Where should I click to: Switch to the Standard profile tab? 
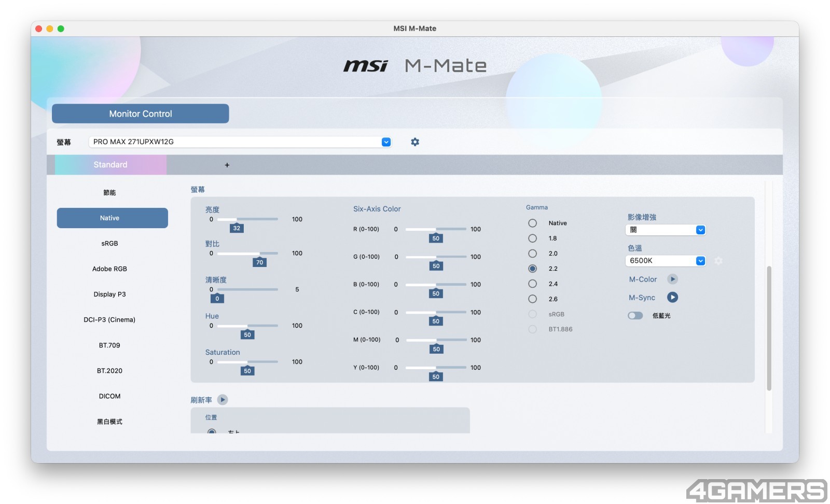click(110, 164)
